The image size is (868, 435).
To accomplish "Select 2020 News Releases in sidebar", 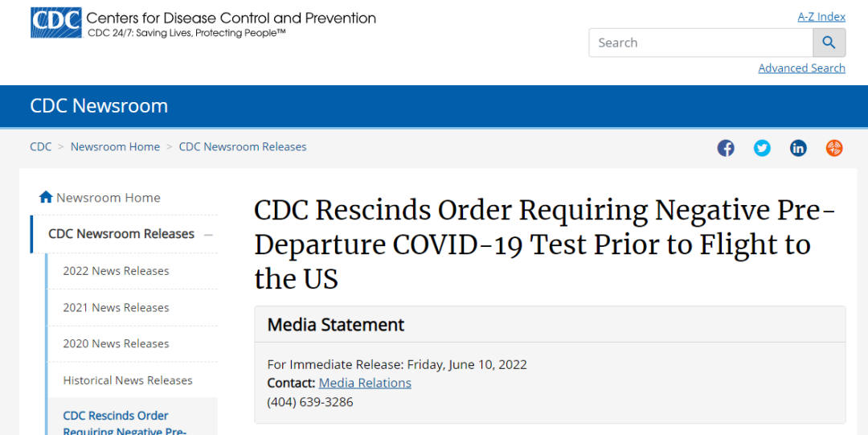I will 116,343.
